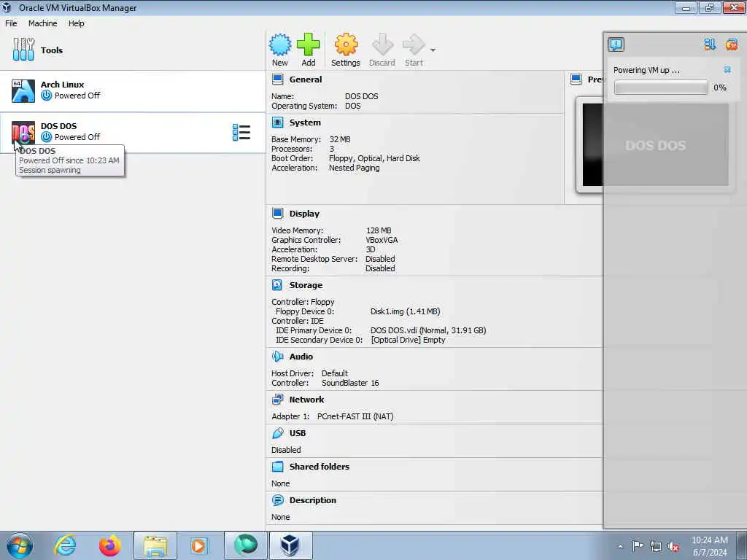Select the Tools item in sidebar
The height and width of the screenshot is (560, 747).
pyautogui.click(x=133, y=50)
